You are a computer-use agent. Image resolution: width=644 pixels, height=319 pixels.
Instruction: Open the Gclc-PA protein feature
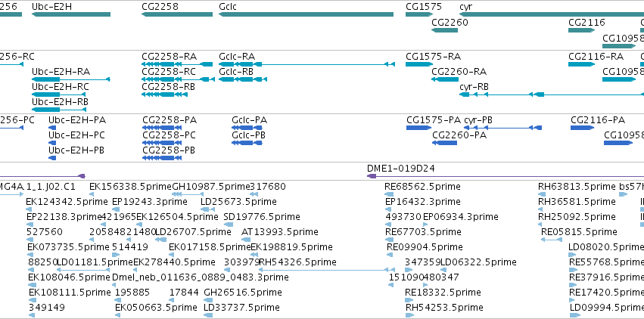(x=247, y=128)
